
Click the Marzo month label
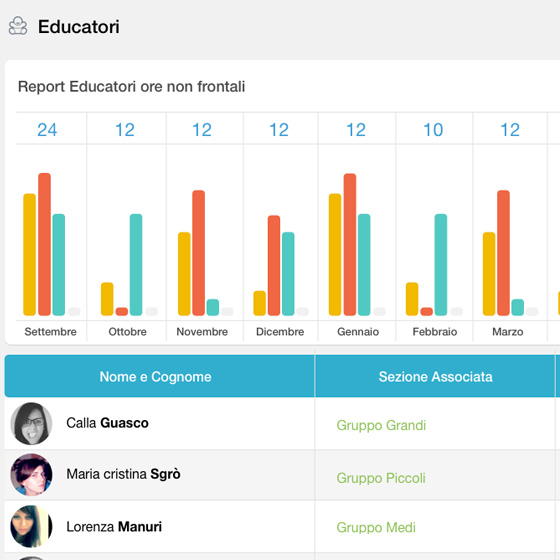coord(508,332)
